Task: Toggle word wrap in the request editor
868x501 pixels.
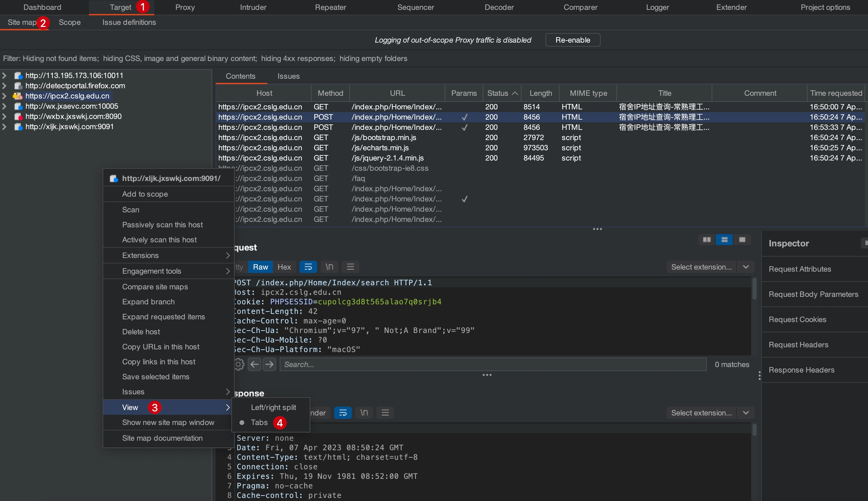Action: [308, 267]
